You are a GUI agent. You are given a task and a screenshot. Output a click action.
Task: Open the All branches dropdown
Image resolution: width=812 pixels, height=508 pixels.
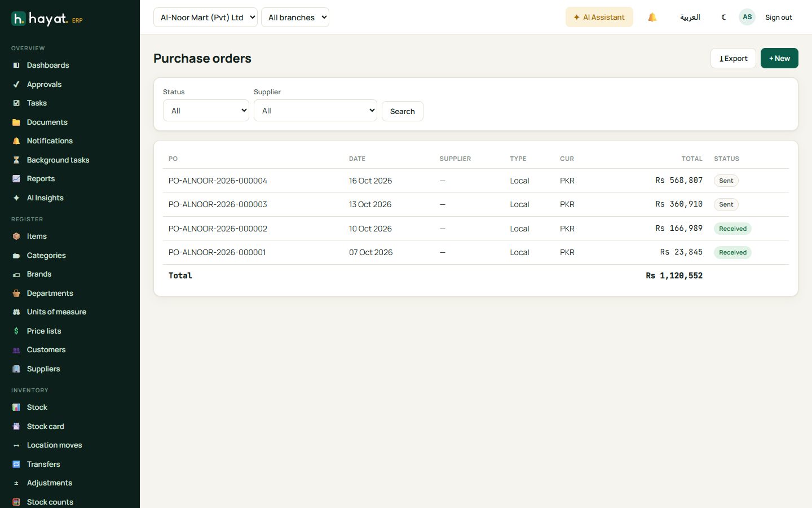point(295,17)
